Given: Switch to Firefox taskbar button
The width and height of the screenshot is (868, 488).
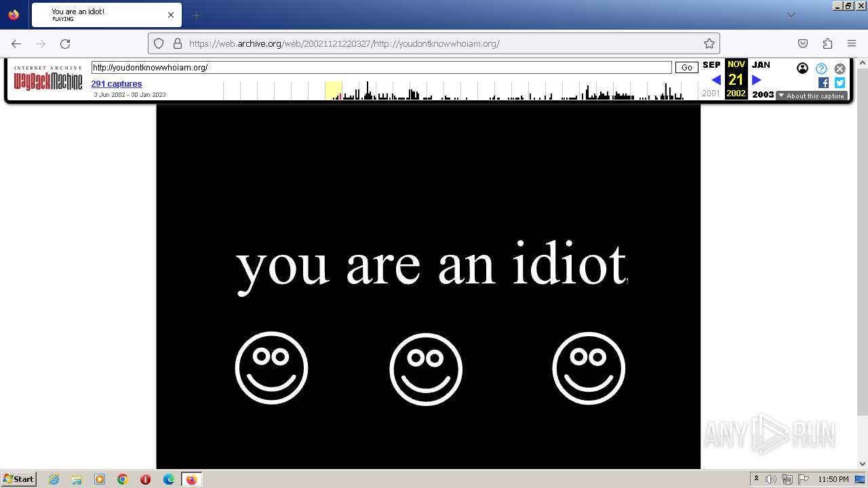Looking at the screenshot, I should point(191,479).
